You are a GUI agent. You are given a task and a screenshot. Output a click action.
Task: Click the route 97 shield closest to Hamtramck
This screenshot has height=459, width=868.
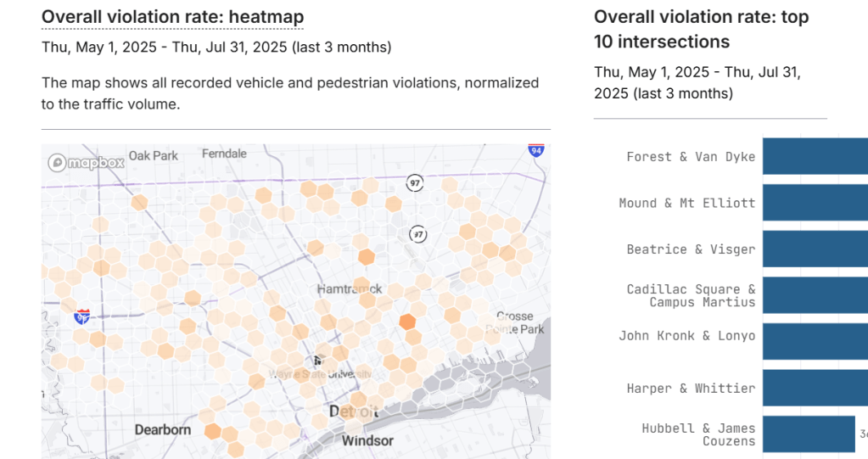tap(417, 233)
